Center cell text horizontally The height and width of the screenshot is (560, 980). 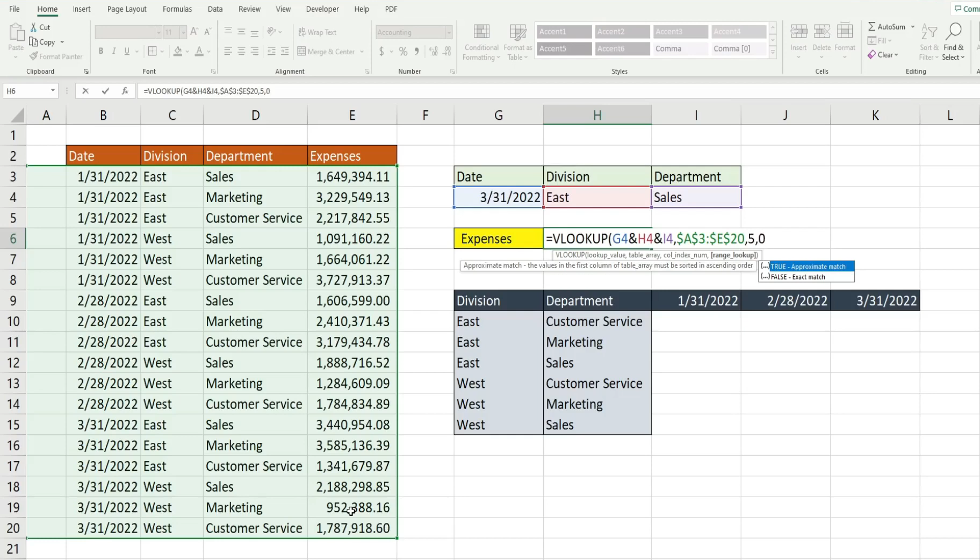[x=241, y=52]
